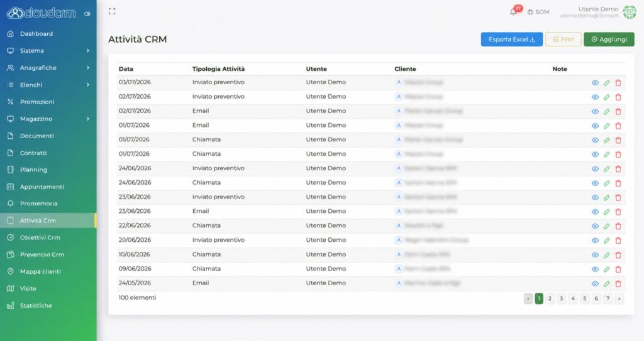
Task: Delete the 02/07/2026 Inviato preventivo activity
Action: [618, 97]
